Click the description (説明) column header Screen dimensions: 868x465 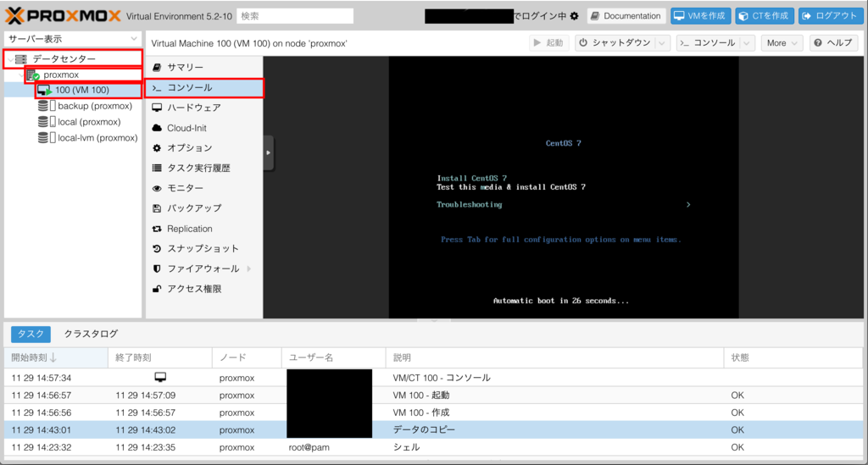554,357
